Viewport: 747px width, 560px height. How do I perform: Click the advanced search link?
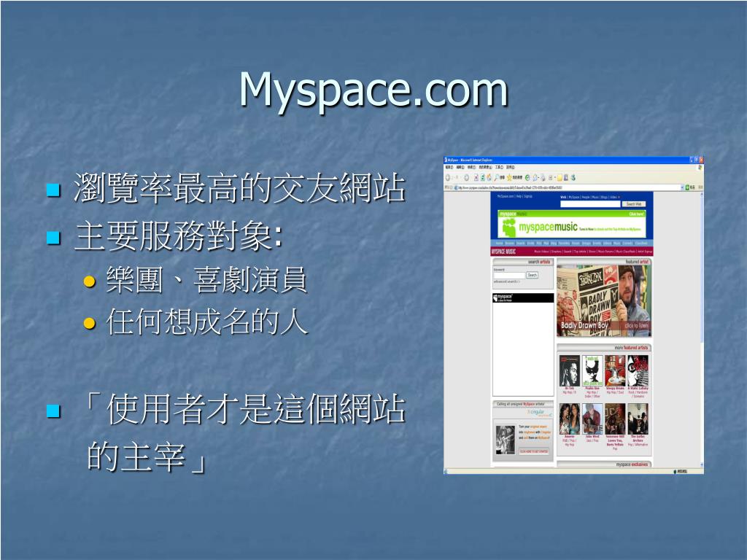506,282
